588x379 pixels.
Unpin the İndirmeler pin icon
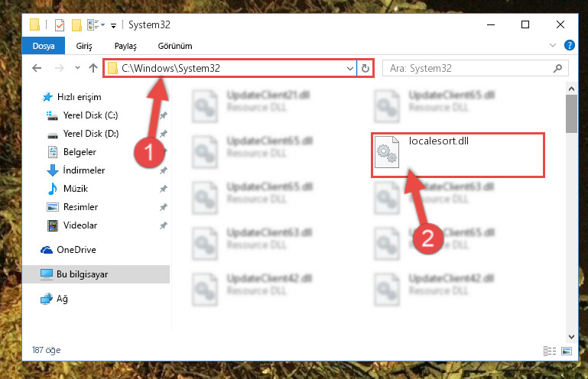tap(163, 170)
